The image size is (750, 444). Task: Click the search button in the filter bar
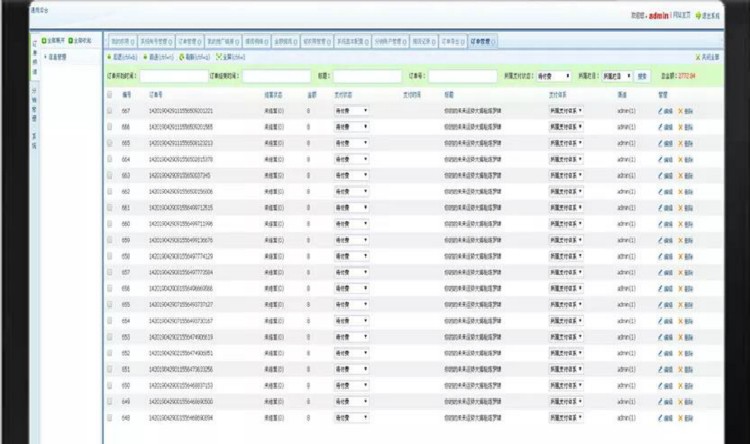tap(641, 75)
